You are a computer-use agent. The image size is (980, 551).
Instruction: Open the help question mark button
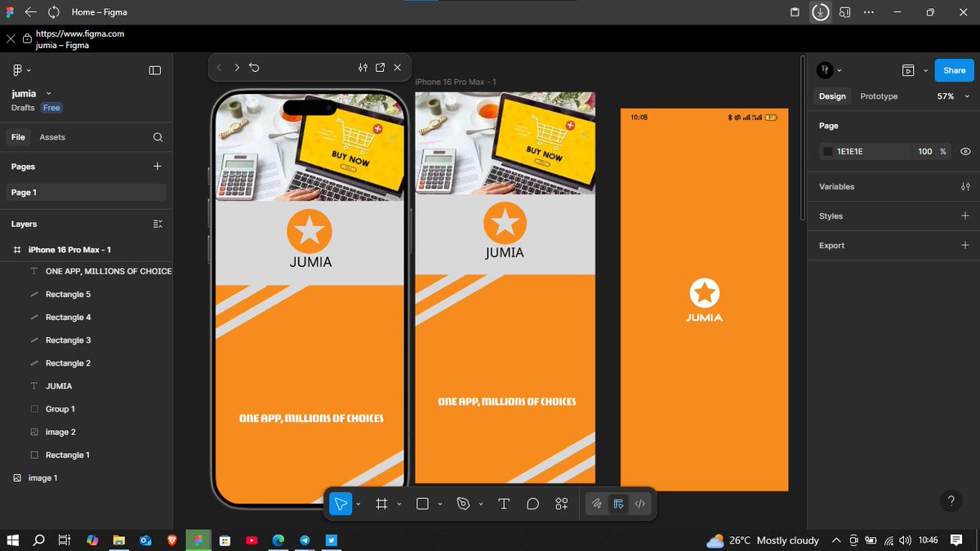[x=951, y=501]
